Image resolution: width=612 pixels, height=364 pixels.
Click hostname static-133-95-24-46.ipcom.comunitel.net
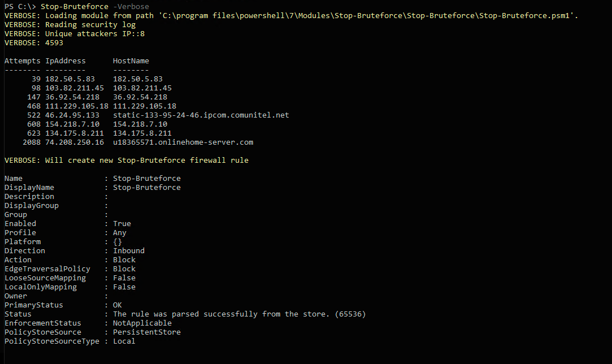[x=201, y=115]
